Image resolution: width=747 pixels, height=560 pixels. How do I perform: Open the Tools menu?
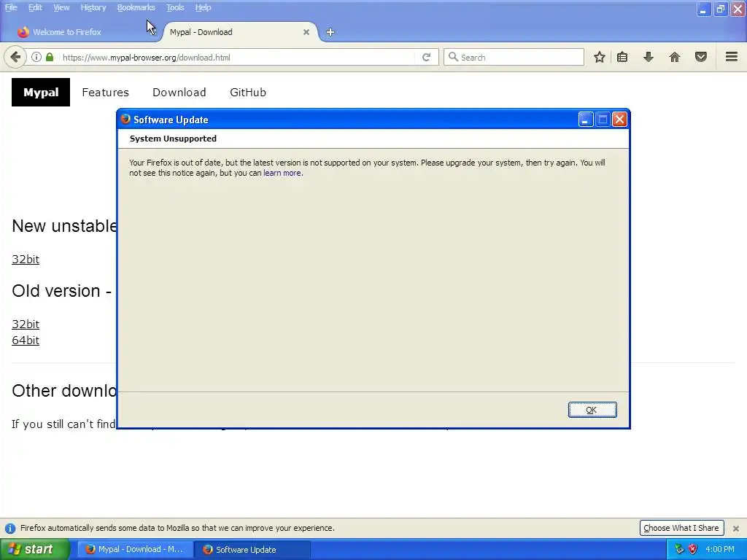[x=175, y=7]
